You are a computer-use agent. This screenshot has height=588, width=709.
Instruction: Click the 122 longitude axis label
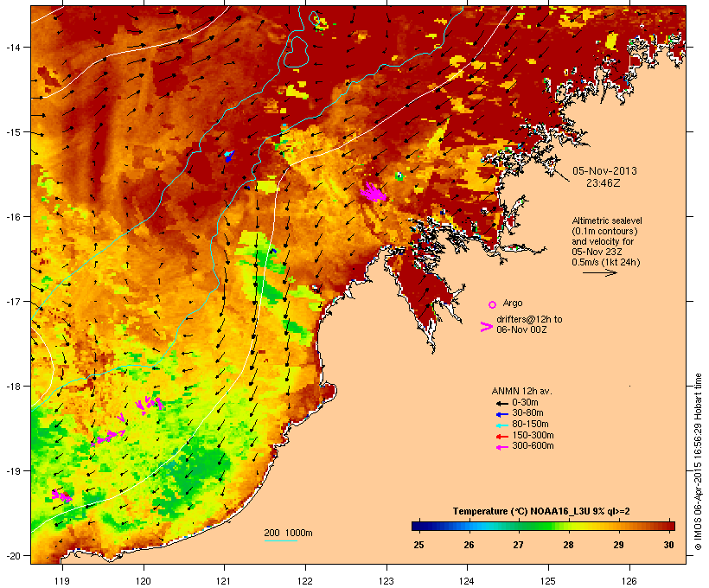point(305,581)
